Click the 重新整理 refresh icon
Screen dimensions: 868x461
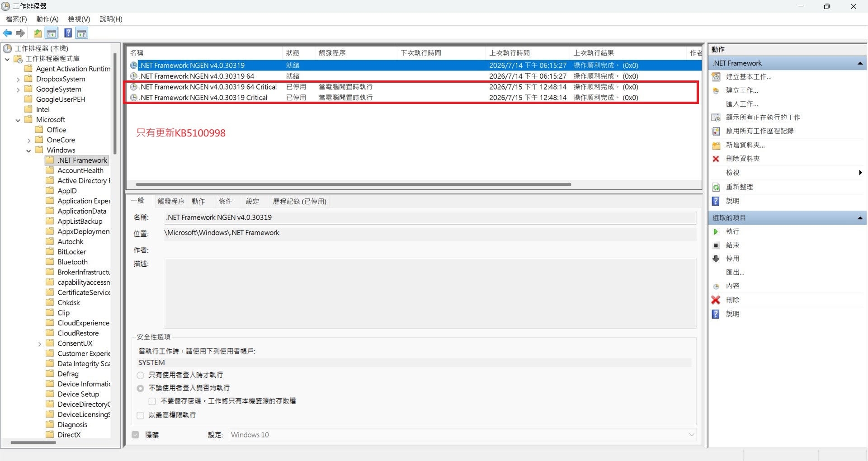click(x=716, y=187)
